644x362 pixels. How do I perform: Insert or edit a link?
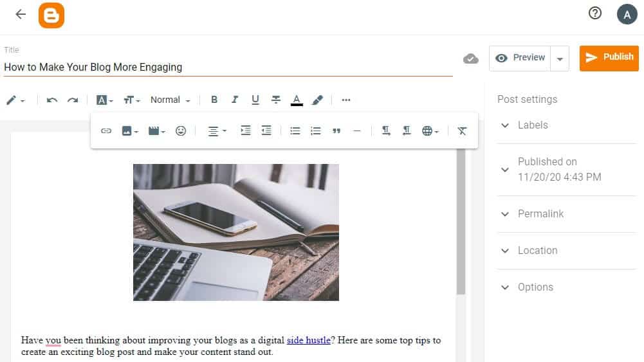106,131
